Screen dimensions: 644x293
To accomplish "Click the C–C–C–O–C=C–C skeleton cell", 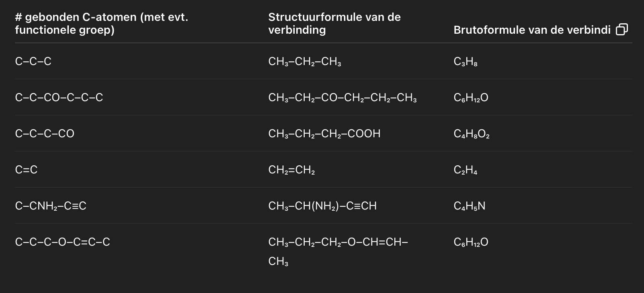I will pos(62,242).
